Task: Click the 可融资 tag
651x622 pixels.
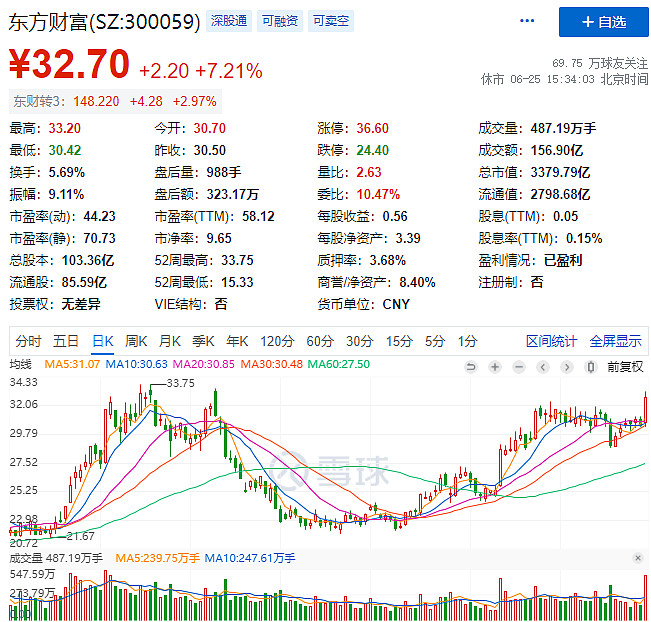Action: coord(280,21)
